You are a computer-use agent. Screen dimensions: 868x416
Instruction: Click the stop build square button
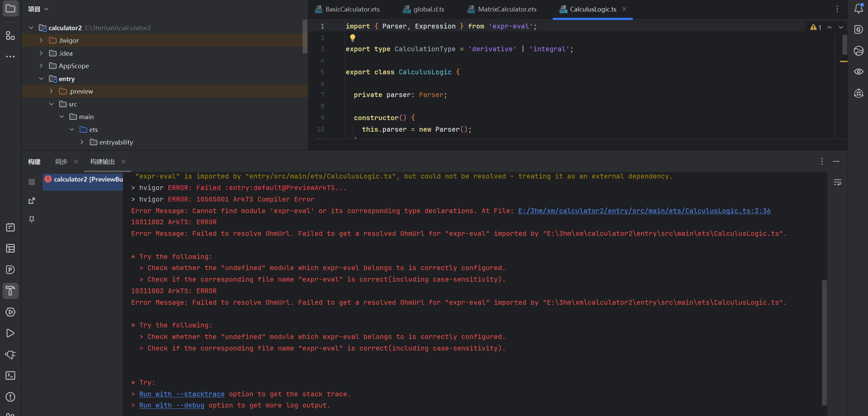32,182
